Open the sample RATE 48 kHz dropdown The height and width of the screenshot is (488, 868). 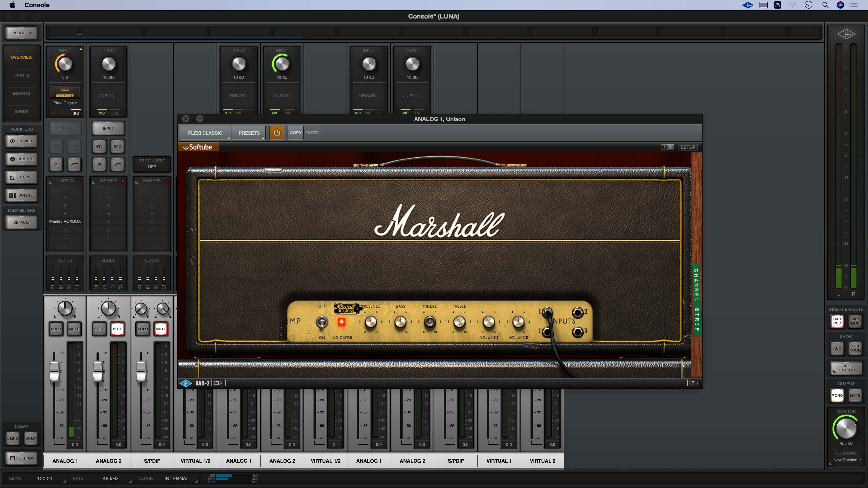pyautogui.click(x=111, y=479)
